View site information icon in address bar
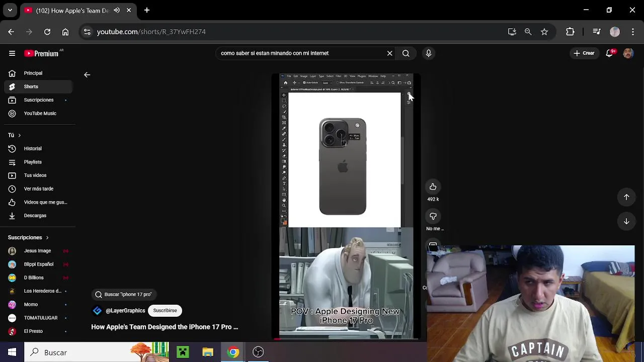 tap(87, 32)
